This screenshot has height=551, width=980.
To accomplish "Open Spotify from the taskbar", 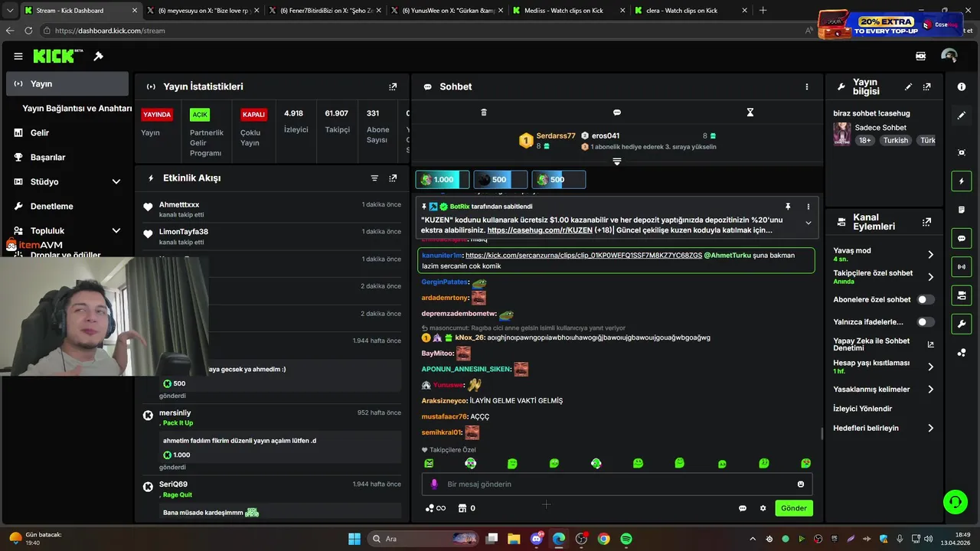I will (626, 539).
